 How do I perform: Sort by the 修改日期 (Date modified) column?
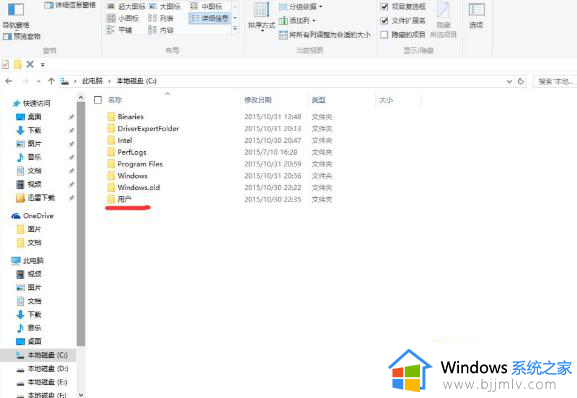(x=258, y=100)
